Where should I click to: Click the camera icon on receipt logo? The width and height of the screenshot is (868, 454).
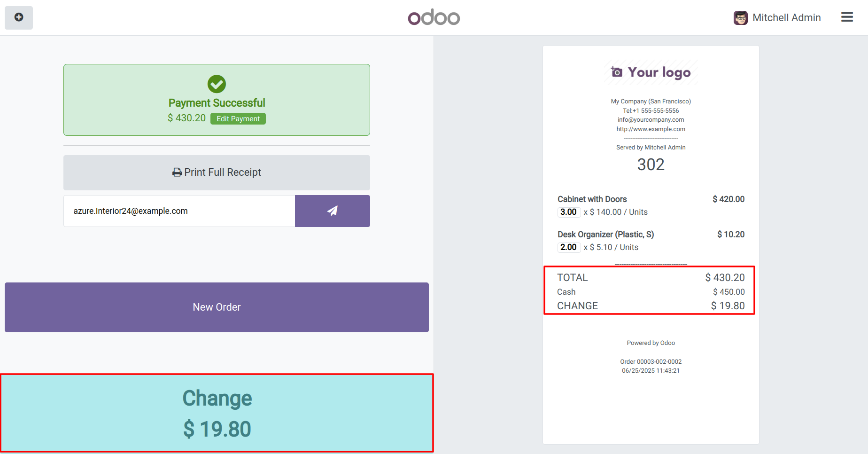pos(616,72)
